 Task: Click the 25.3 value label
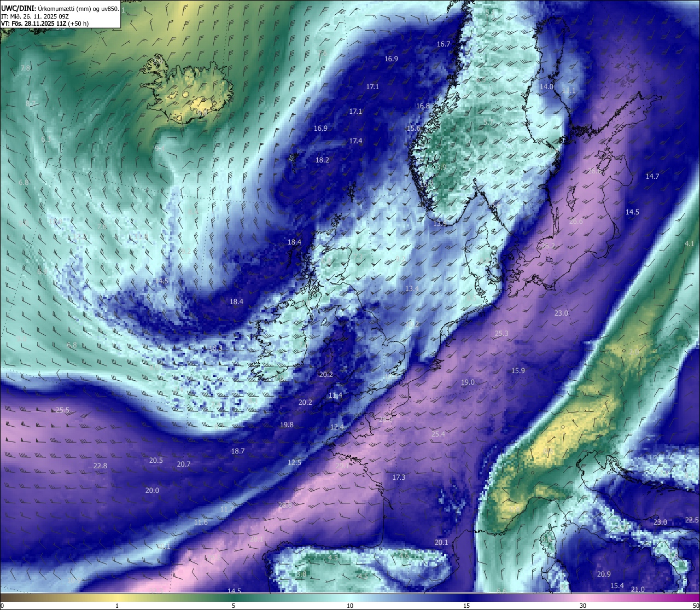[501, 334]
